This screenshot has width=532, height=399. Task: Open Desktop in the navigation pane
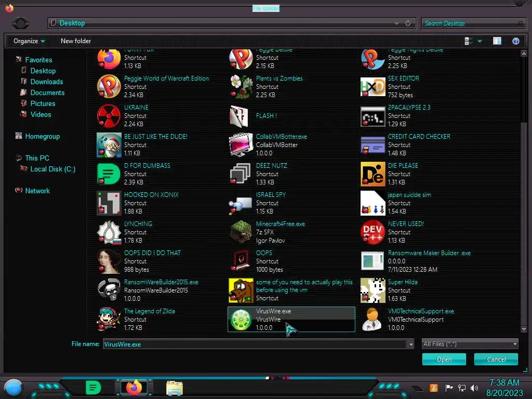43,71
